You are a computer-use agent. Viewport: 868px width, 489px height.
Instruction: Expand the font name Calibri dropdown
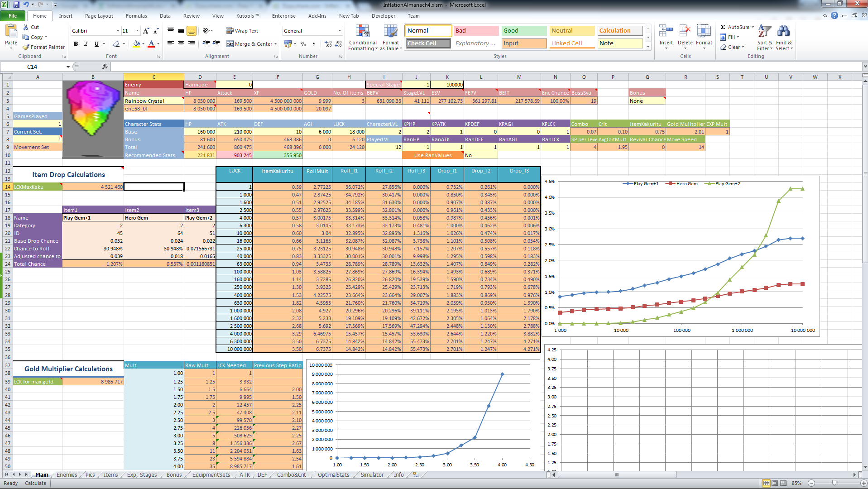pyautogui.click(x=118, y=31)
